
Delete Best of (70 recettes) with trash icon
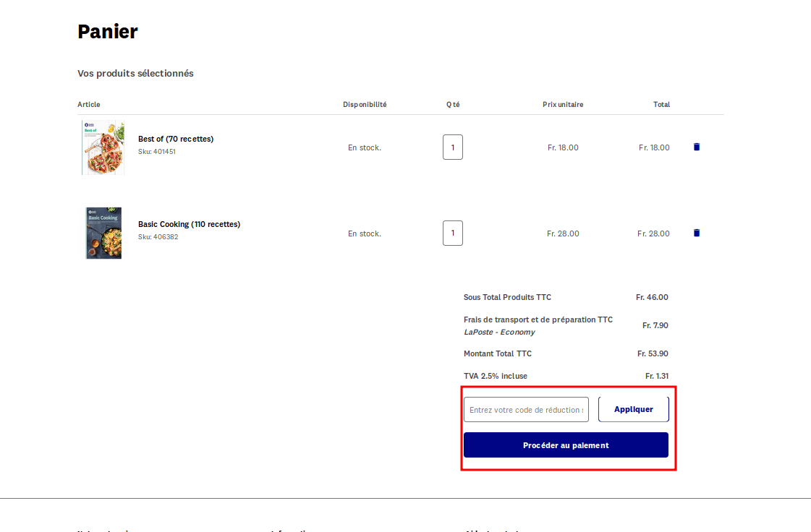click(696, 147)
